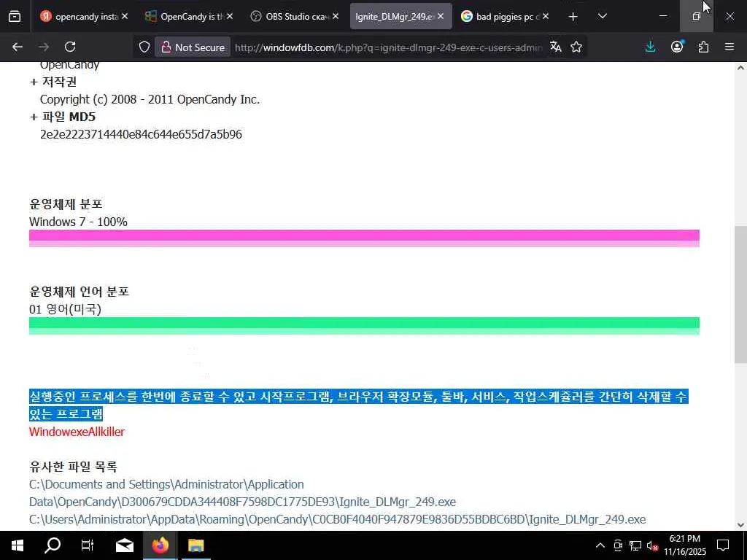
Task: Click the forward navigation arrow
Action: point(44,47)
